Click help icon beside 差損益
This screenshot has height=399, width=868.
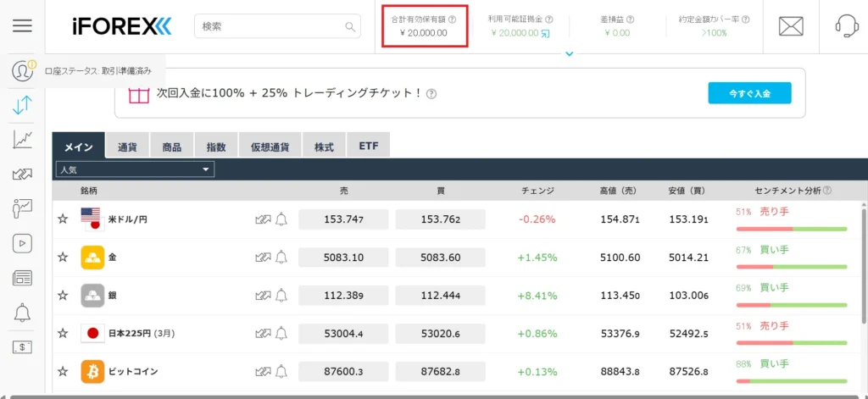tap(630, 19)
